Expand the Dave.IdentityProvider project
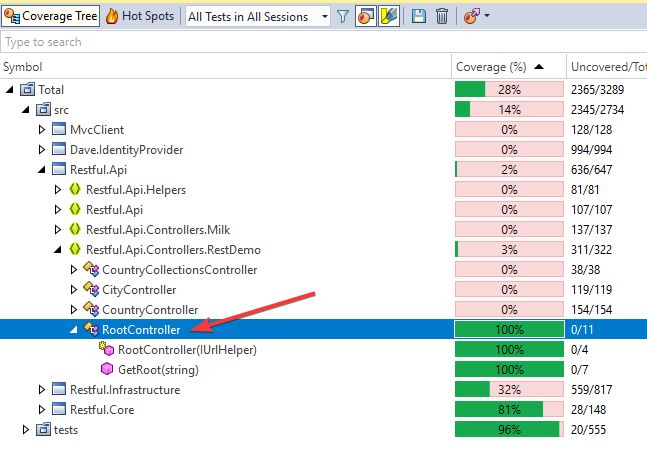The height and width of the screenshot is (465, 647). point(42,149)
